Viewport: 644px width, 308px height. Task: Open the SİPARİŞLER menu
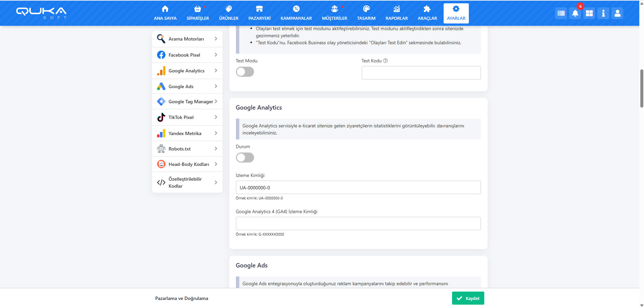(x=198, y=13)
